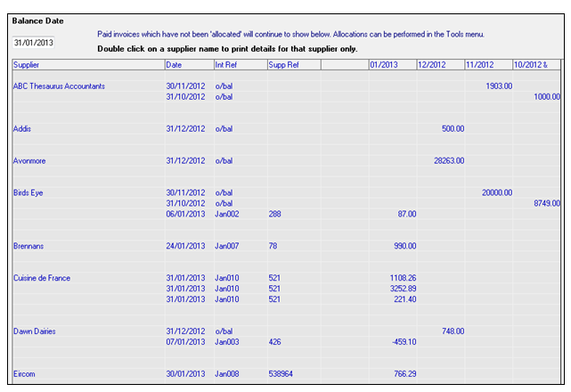Image resolution: width=571 pixels, height=392 pixels.
Task: Click the Jan008 internal reference
Action: point(227,374)
